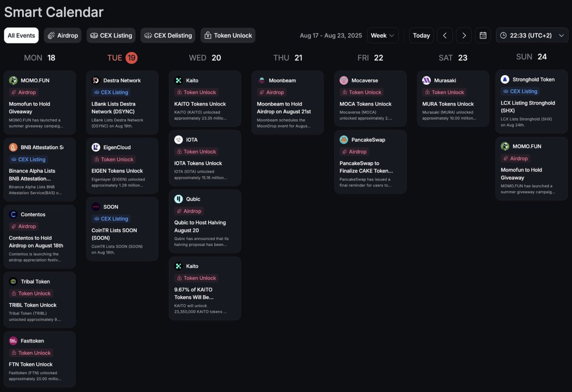The height and width of the screenshot is (392, 572).
Task: Open the MOCA Tokens Unlock event
Action: tap(370, 99)
